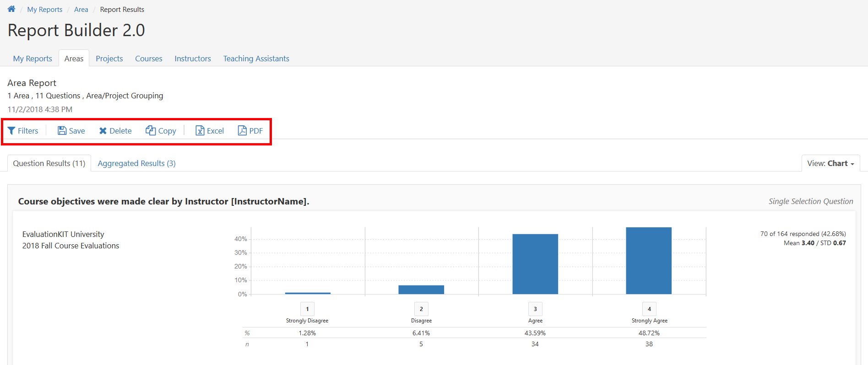
Task: Click the 10% axis label
Action: point(241,280)
